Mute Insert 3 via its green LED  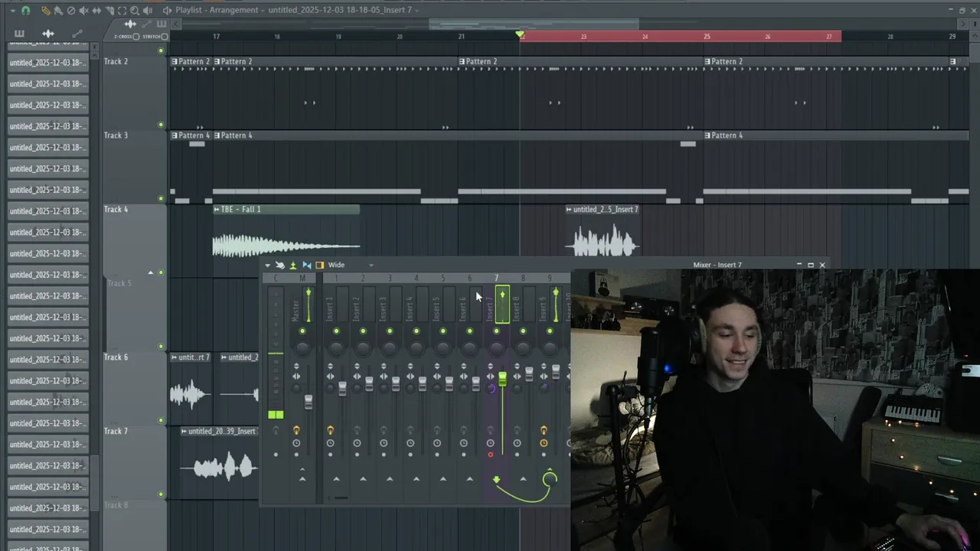click(390, 331)
